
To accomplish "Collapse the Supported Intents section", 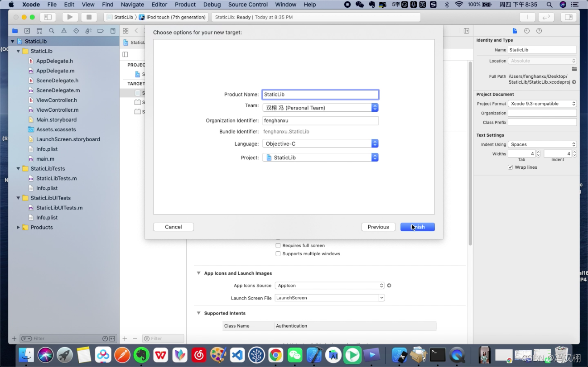I will [x=198, y=313].
